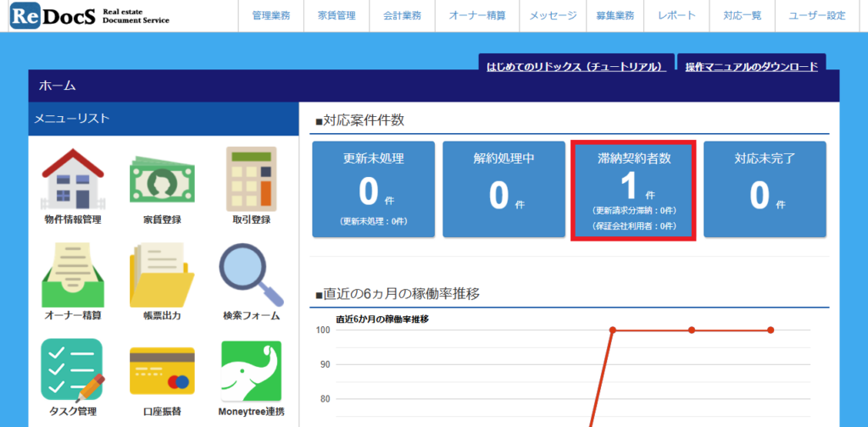
Task: Open the 検索フォーム magnifier icon
Action: pyautogui.click(x=251, y=275)
